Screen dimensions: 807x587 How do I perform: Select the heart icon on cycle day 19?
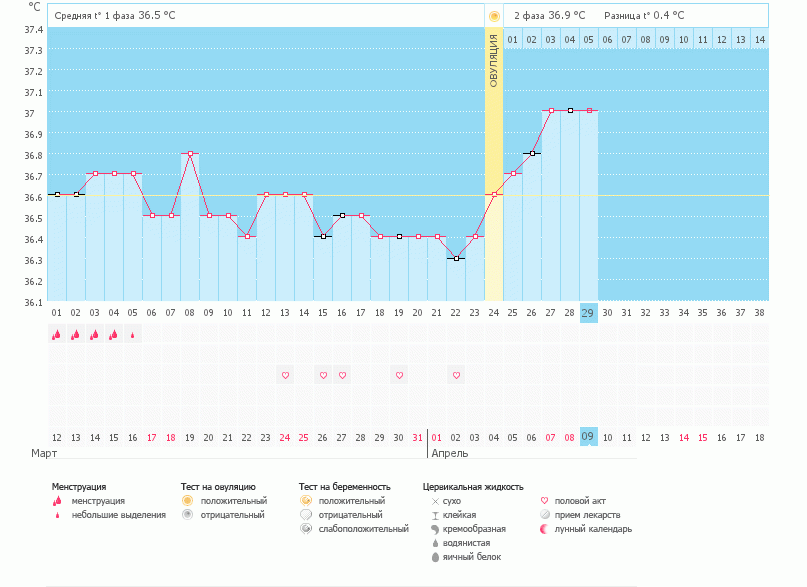tap(399, 375)
